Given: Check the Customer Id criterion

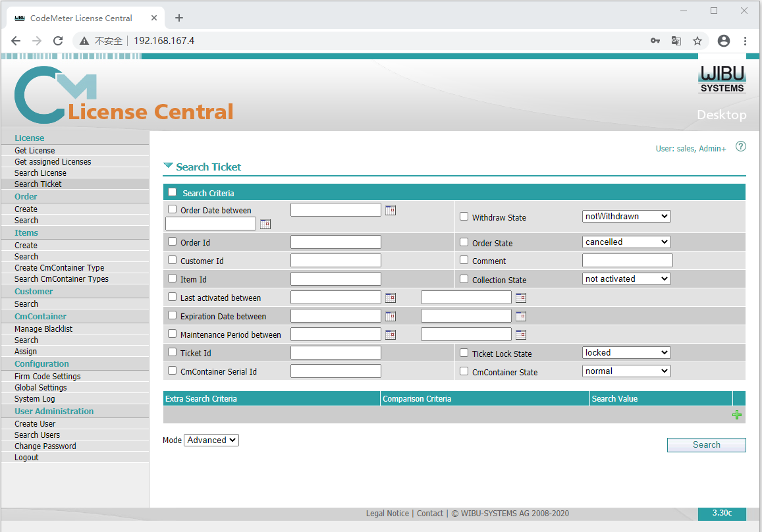Looking at the screenshot, I should pos(172,260).
